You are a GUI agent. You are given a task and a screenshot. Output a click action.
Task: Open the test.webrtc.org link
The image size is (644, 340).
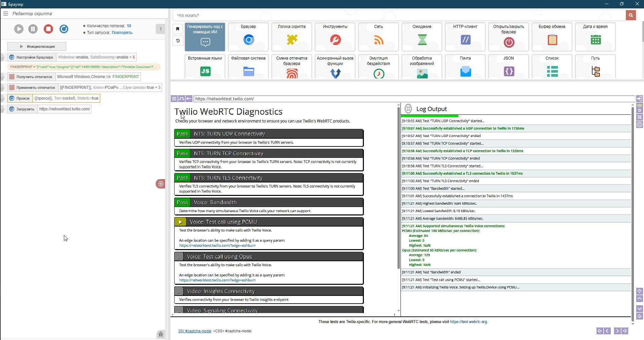468,322
